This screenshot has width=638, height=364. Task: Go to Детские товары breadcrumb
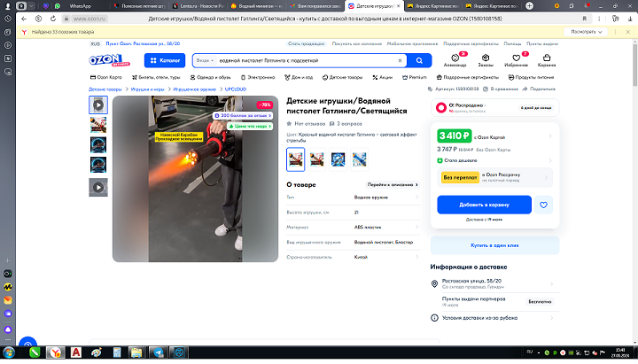(105, 89)
